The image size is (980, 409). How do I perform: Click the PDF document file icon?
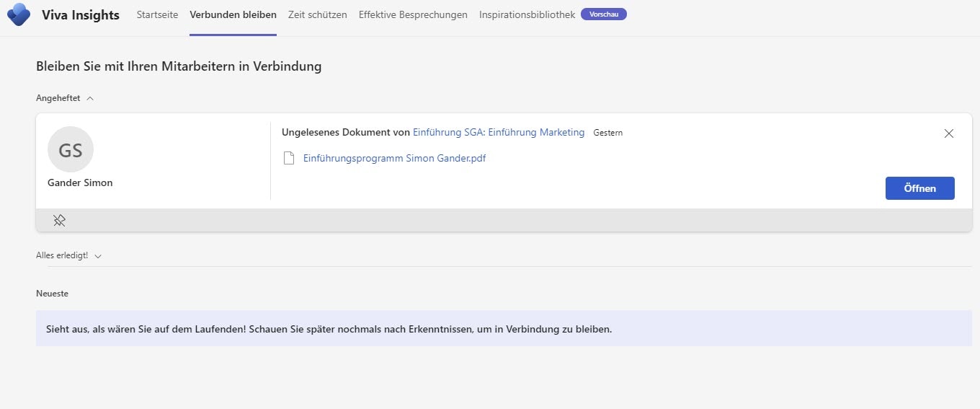tap(289, 158)
